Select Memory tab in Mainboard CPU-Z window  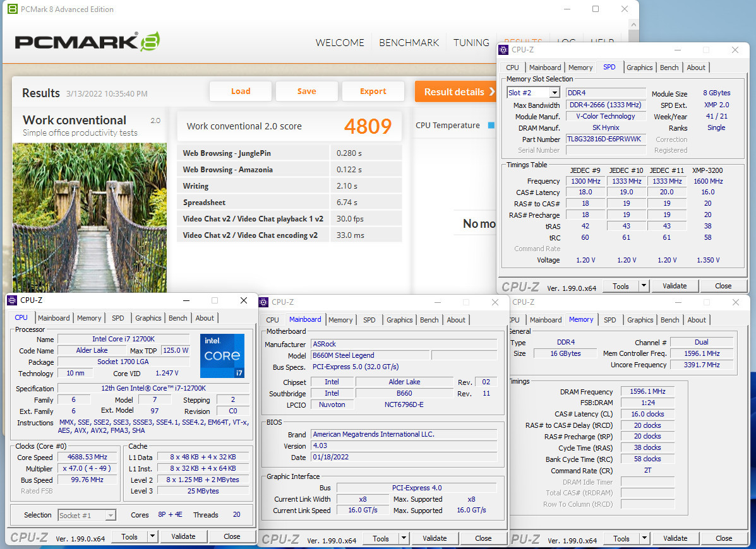coord(340,320)
